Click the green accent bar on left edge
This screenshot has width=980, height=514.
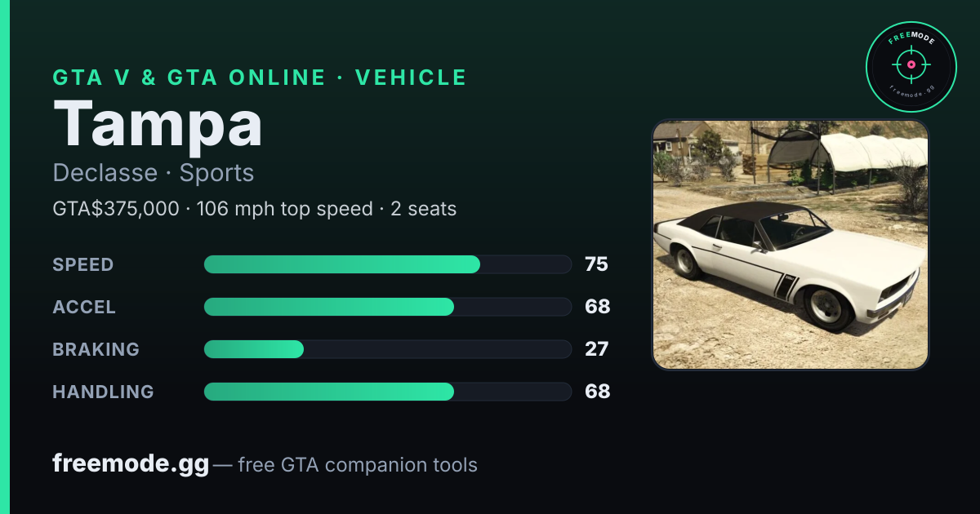click(x=4, y=257)
